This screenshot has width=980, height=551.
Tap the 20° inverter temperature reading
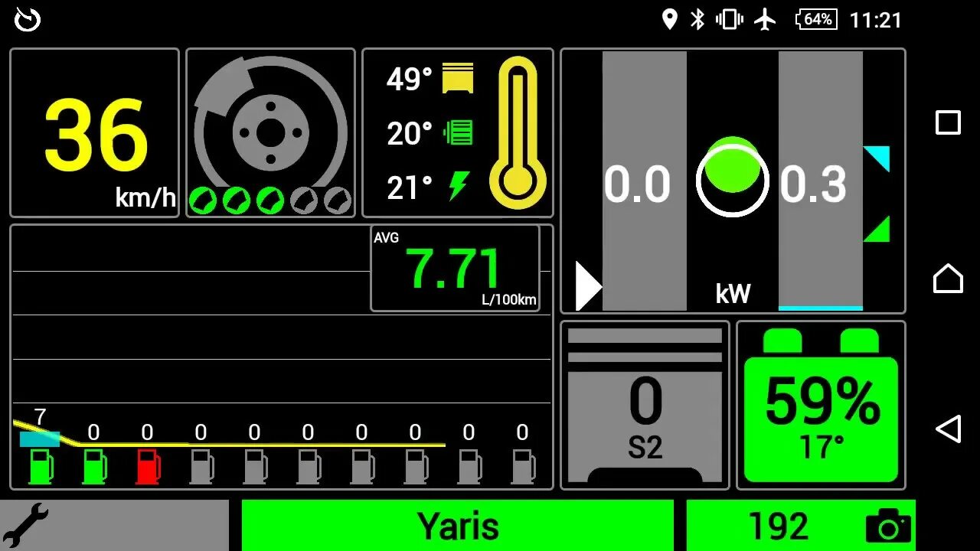point(409,133)
